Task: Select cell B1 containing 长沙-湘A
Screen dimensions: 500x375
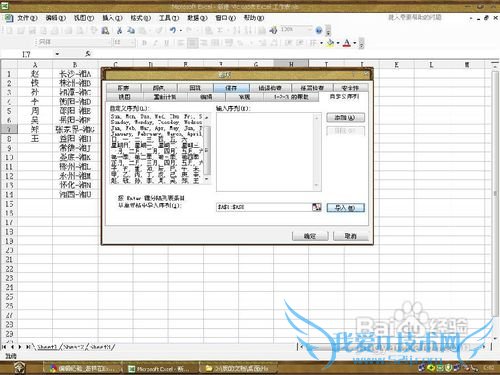Action: click(x=75, y=74)
